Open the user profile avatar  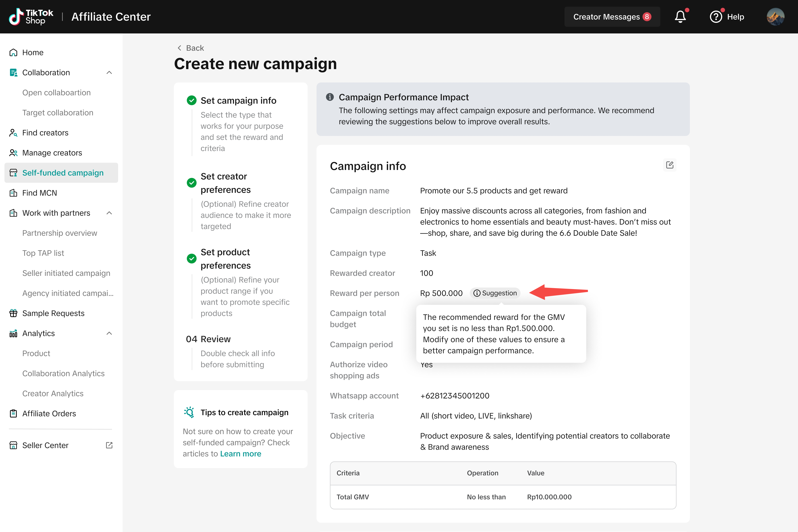coord(775,17)
